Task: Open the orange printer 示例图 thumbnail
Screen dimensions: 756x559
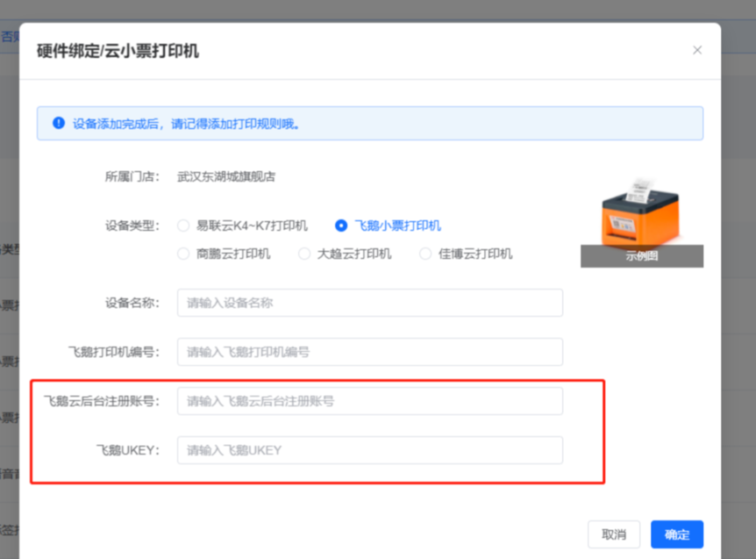Action: 642,222
